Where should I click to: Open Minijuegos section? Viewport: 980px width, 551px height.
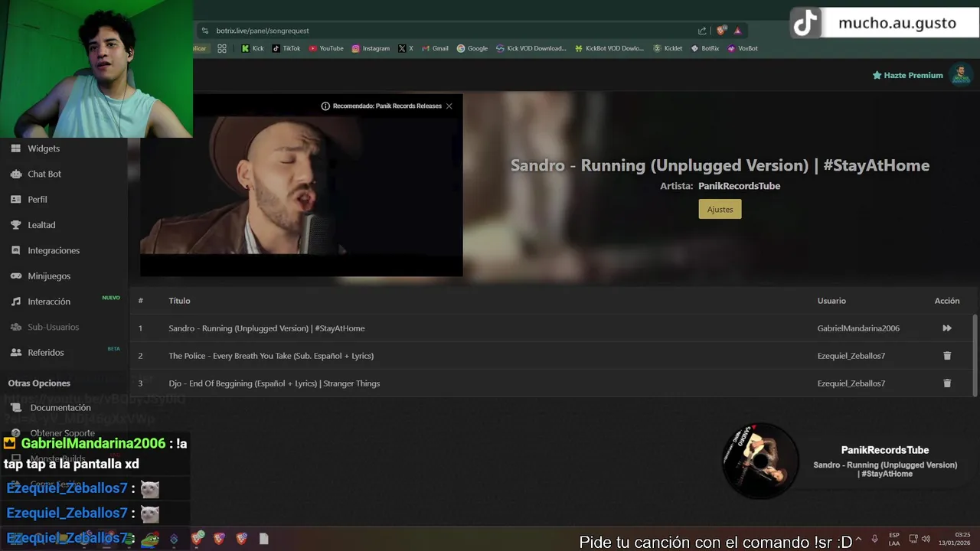49,275
